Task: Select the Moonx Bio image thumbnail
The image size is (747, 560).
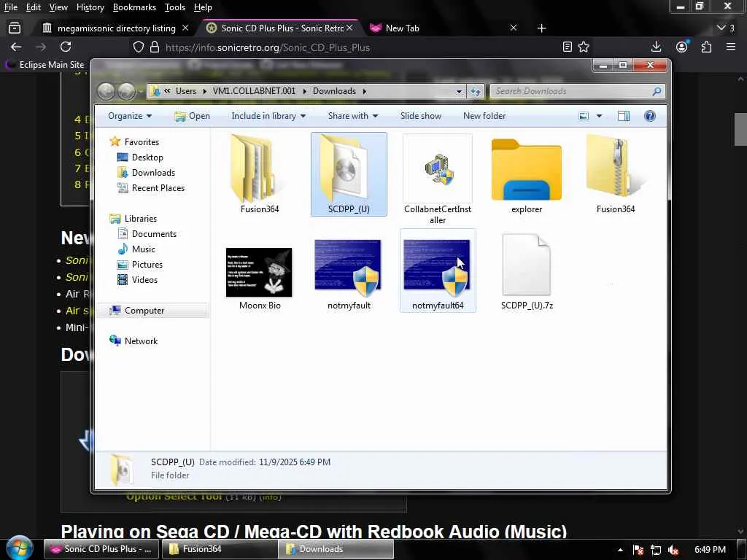Action: click(x=259, y=272)
